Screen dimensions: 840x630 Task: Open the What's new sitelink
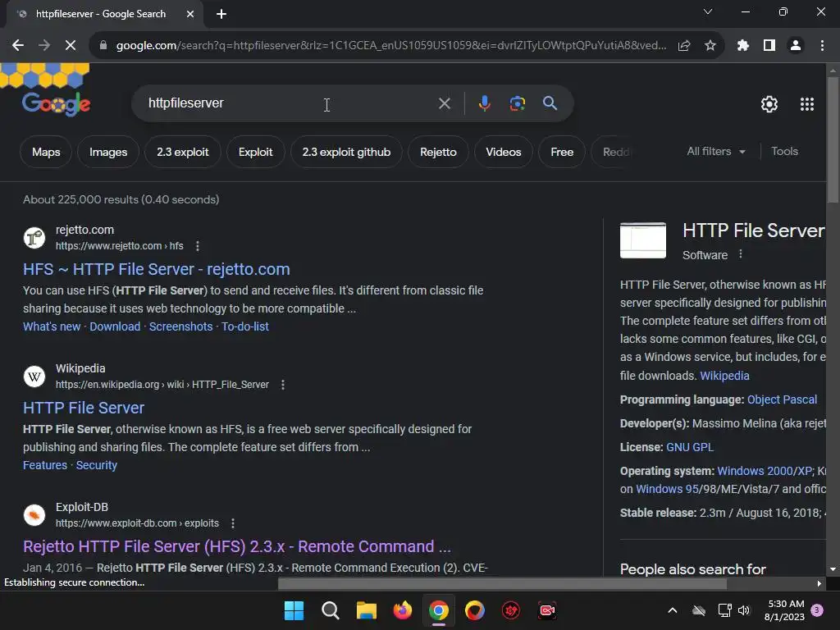(52, 326)
